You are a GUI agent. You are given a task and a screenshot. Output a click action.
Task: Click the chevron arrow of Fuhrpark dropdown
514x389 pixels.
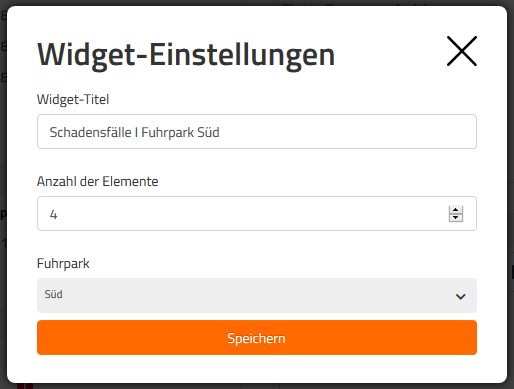click(460, 296)
